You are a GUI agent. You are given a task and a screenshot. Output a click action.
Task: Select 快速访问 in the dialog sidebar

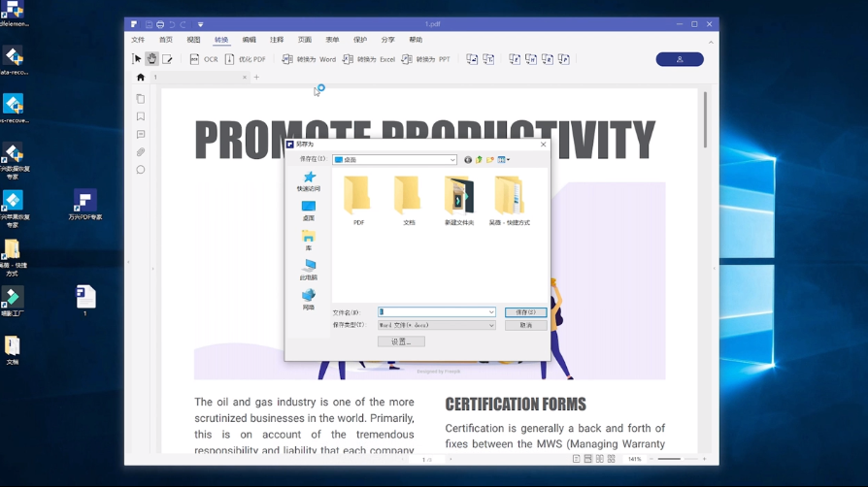[x=309, y=181]
